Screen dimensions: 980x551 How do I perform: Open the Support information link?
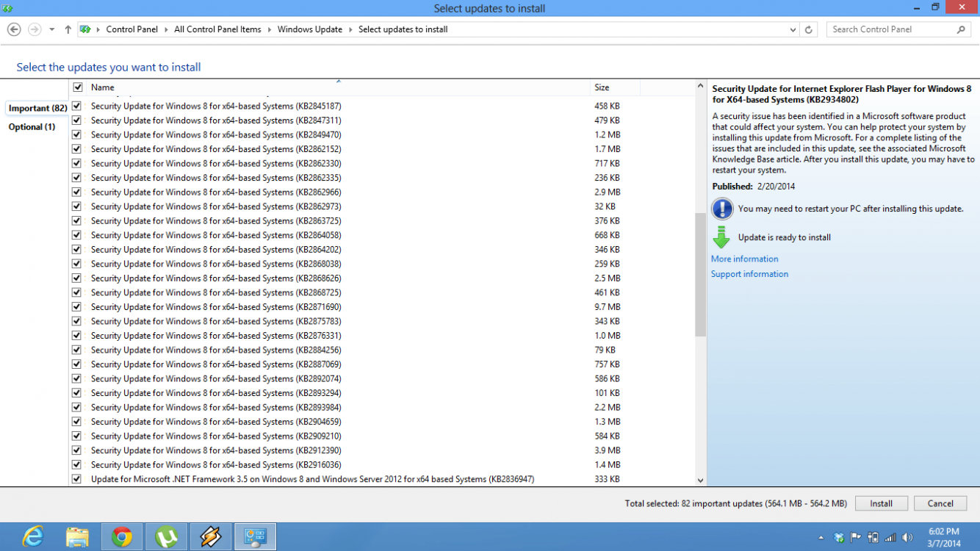[749, 274]
